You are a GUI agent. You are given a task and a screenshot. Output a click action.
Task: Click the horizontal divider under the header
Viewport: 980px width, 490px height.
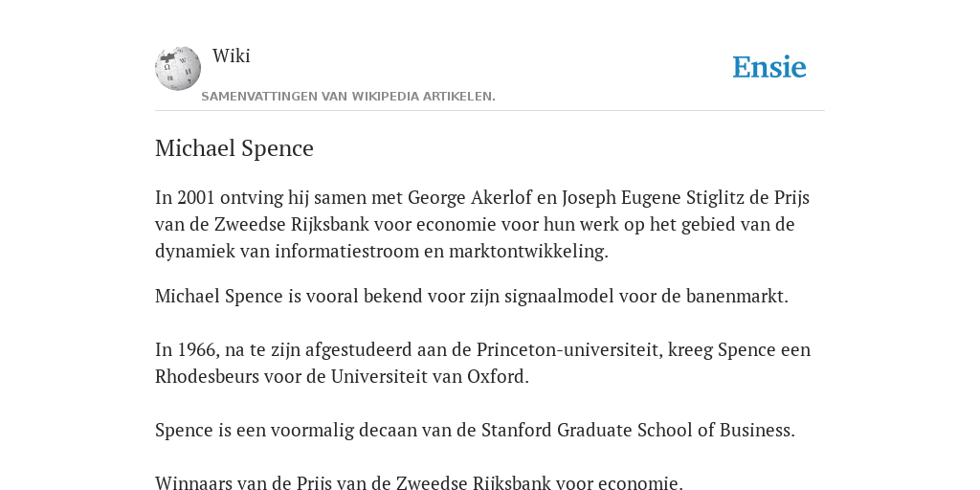tap(490, 111)
